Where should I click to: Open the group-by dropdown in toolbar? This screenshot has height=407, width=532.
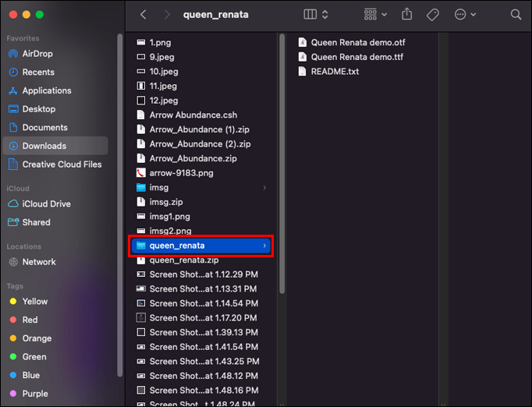point(374,15)
